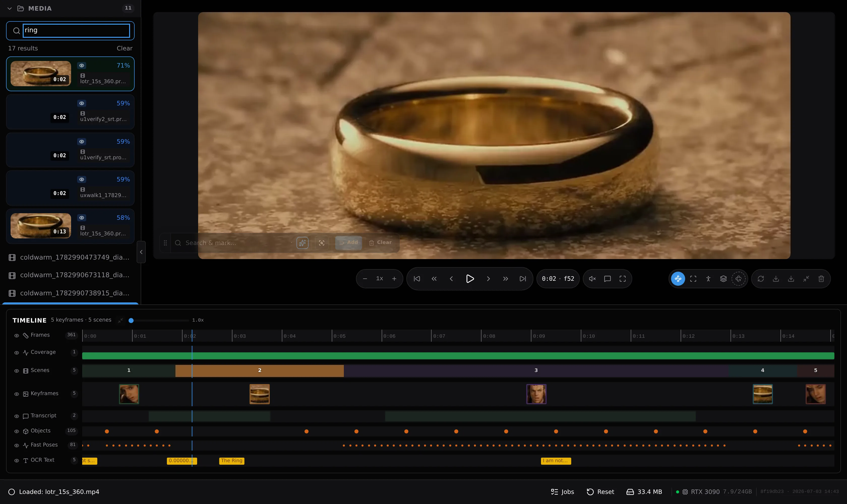The image size is (847, 504).
Task: Delete media with trash icon
Action: (821, 279)
